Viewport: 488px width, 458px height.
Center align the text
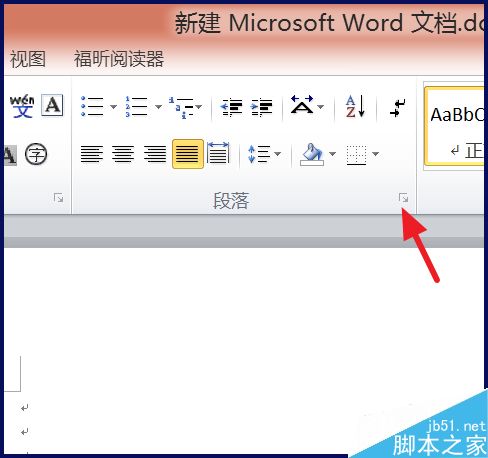coord(123,154)
